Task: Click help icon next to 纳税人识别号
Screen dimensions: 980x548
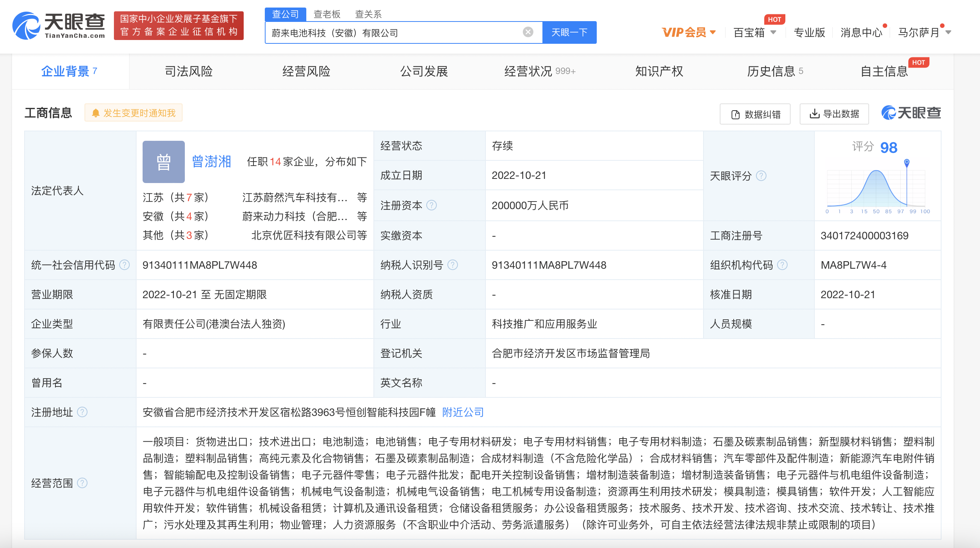Action: click(x=452, y=265)
